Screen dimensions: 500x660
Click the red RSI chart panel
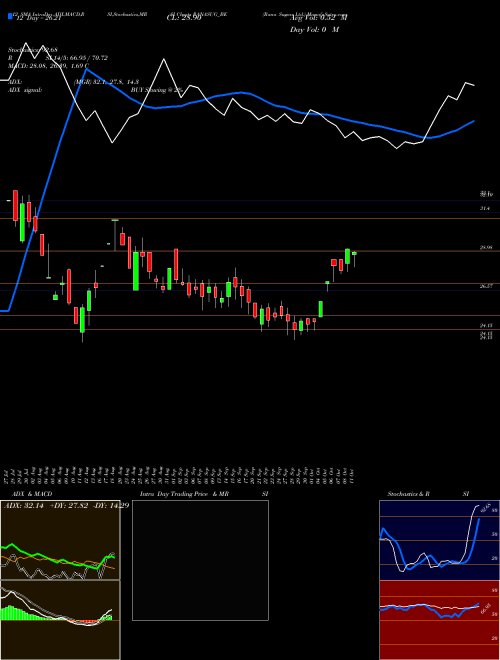439,620
